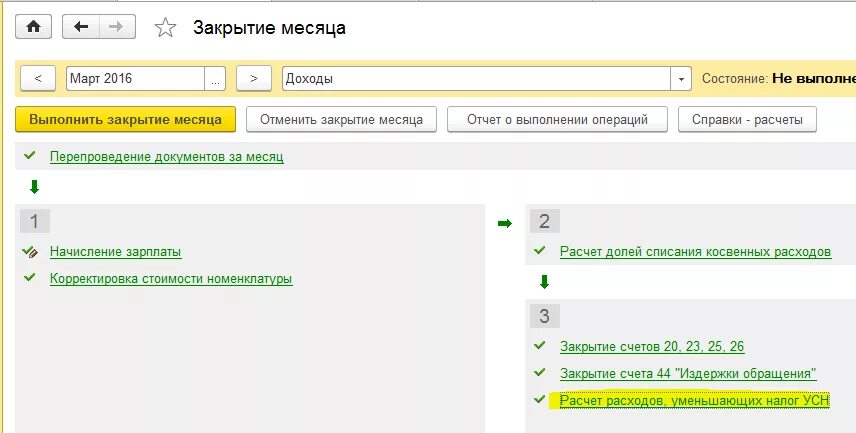Viewport: 856px width, 433px height.
Task: Open Перепроведение документов за месяц link
Action: 167,157
